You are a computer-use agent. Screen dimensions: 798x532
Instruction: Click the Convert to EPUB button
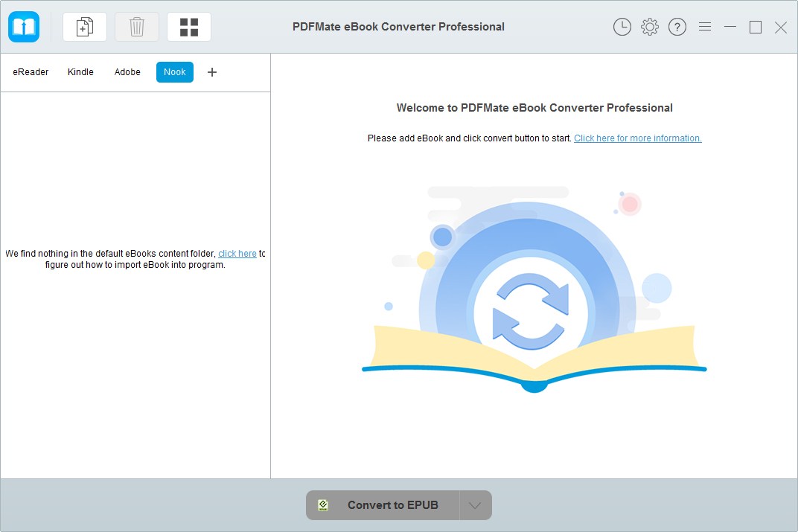click(383, 505)
